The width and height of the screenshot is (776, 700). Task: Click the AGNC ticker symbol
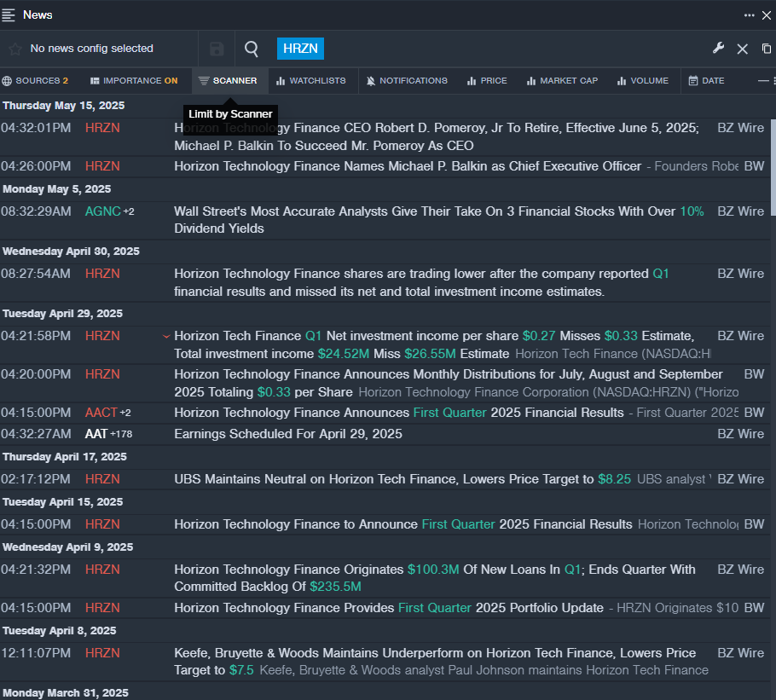[x=103, y=211]
